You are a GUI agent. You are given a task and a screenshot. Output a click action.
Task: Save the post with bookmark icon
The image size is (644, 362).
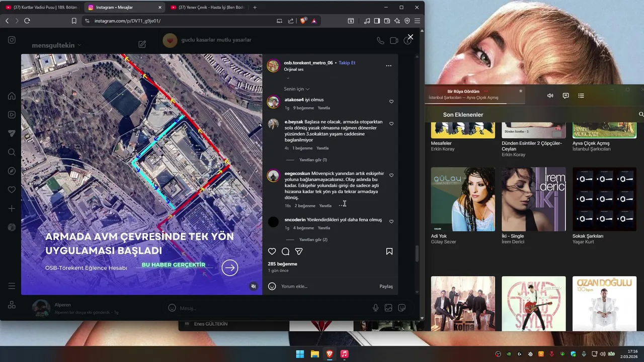pos(389,251)
